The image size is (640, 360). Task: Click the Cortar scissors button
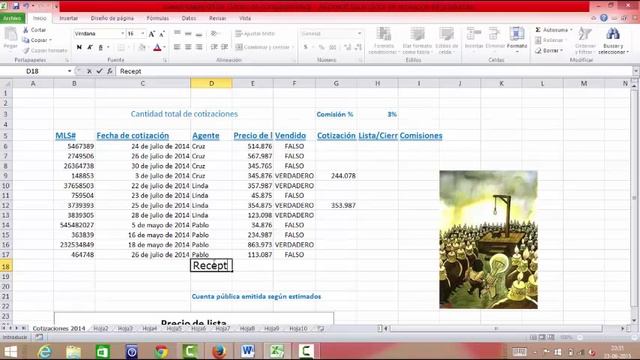click(x=34, y=30)
